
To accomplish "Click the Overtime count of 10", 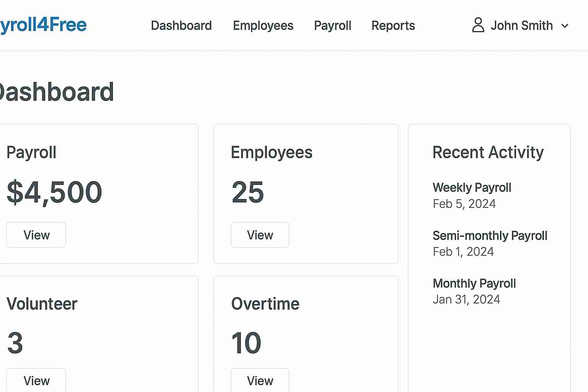I will (x=246, y=343).
